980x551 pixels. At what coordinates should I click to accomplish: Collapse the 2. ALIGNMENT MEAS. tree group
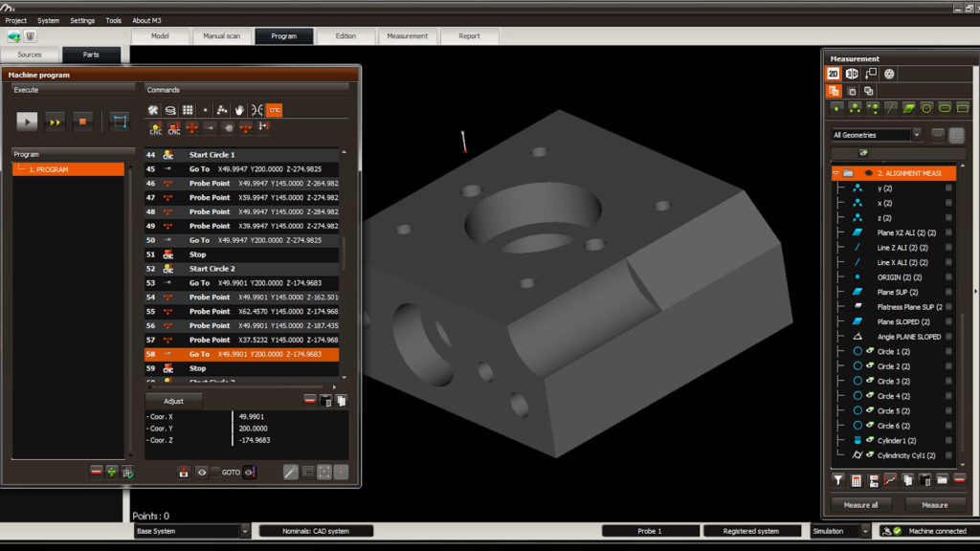coord(835,173)
